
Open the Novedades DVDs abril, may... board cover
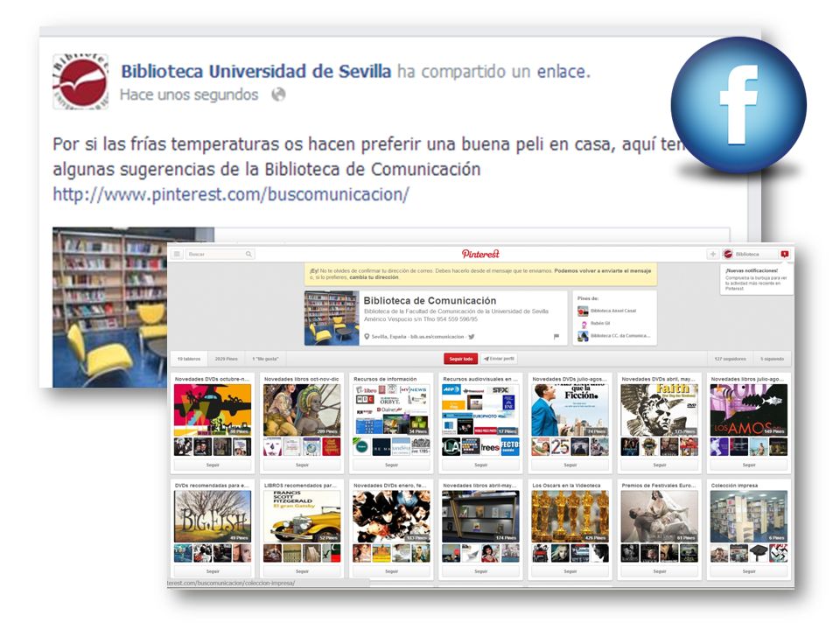(x=660, y=409)
